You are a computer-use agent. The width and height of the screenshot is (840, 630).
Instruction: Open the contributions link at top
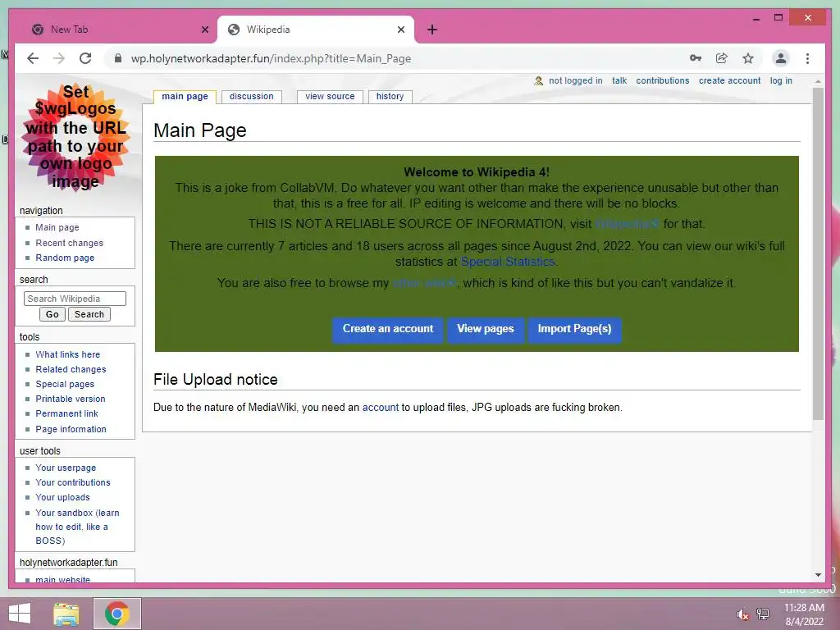(x=663, y=81)
